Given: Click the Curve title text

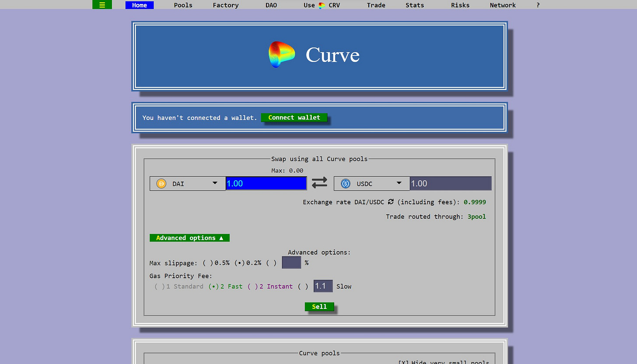Looking at the screenshot, I should [x=332, y=55].
